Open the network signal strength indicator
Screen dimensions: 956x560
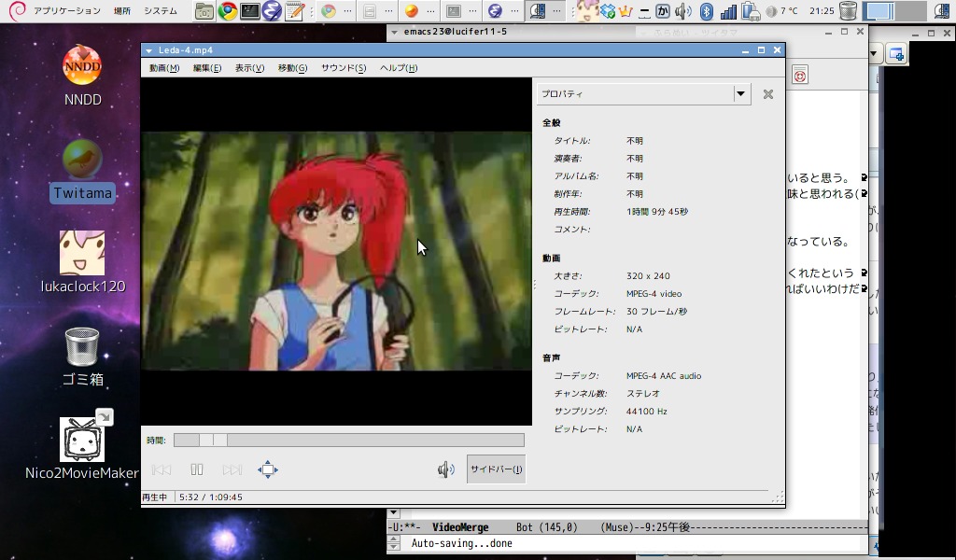coord(728,11)
